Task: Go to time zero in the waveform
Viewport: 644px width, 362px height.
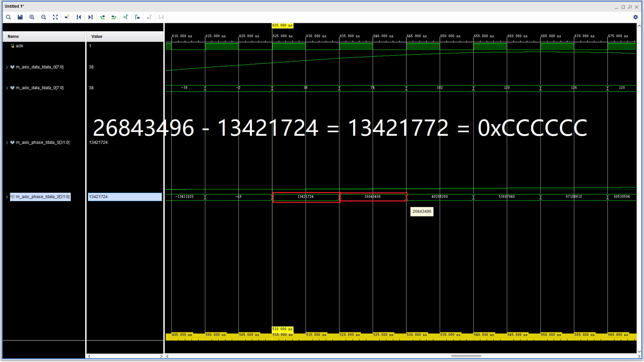Action: (x=138, y=17)
